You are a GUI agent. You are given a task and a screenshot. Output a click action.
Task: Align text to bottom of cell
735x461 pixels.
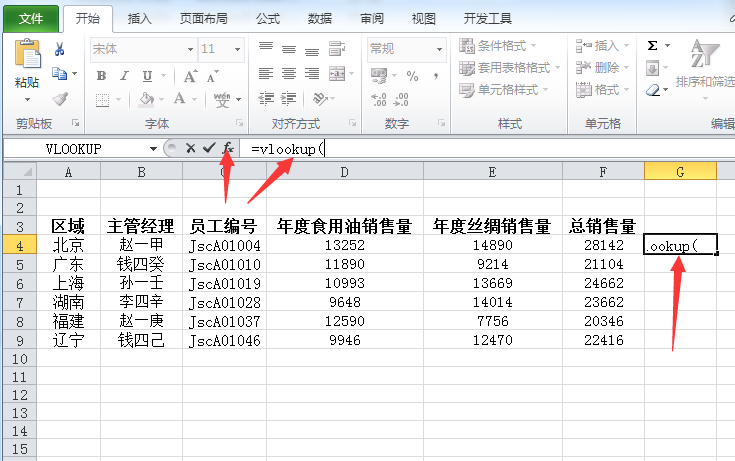[x=312, y=50]
